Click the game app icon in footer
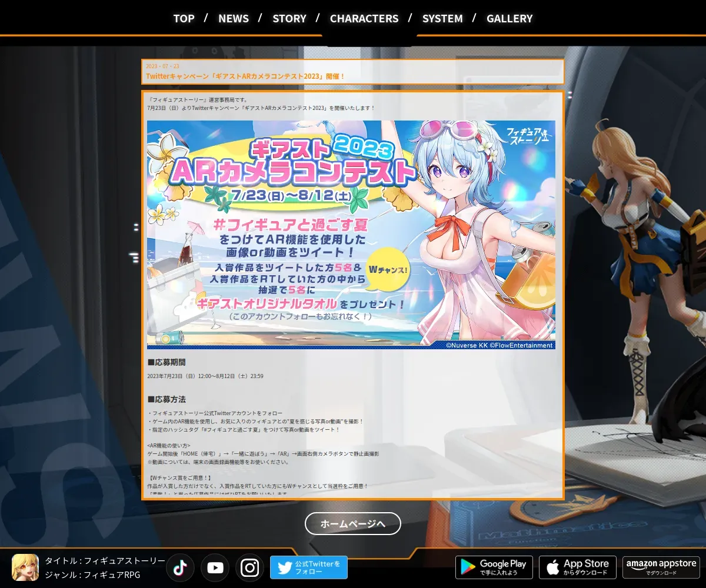 25,567
